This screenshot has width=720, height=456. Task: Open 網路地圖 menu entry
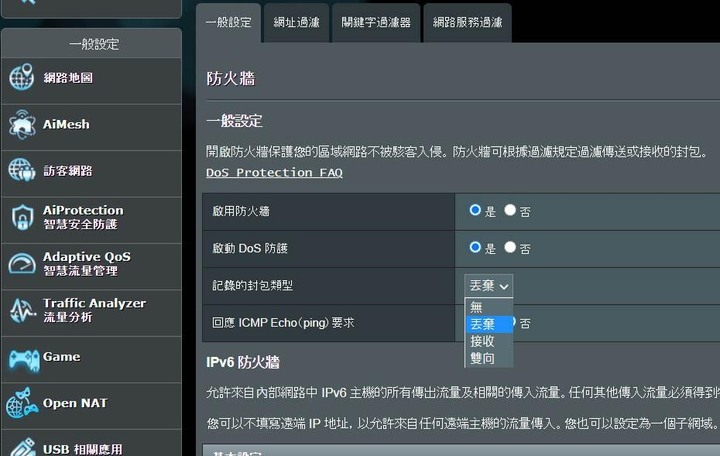[x=91, y=80]
